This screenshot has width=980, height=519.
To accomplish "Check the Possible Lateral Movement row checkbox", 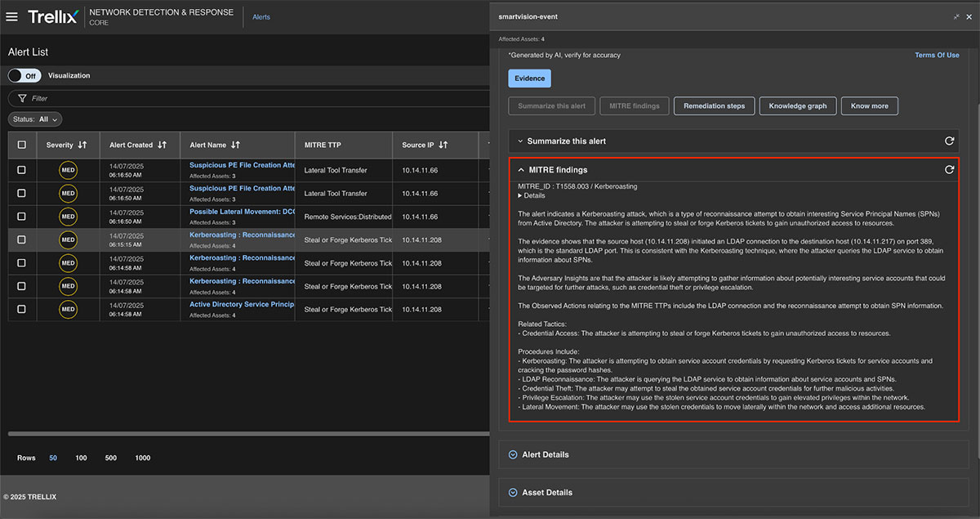I will pos(21,217).
